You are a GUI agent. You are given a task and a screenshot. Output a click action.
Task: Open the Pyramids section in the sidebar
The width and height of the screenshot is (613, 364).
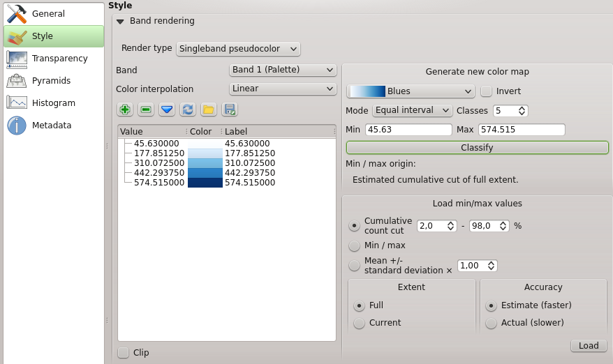(x=51, y=80)
